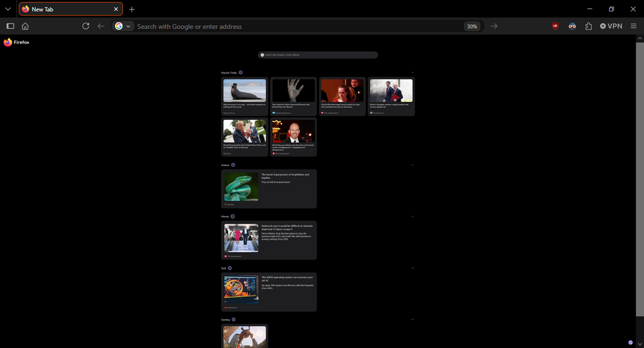Open The Independent source under hospital story
The width and height of the screenshot is (644, 348).
coord(330,113)
